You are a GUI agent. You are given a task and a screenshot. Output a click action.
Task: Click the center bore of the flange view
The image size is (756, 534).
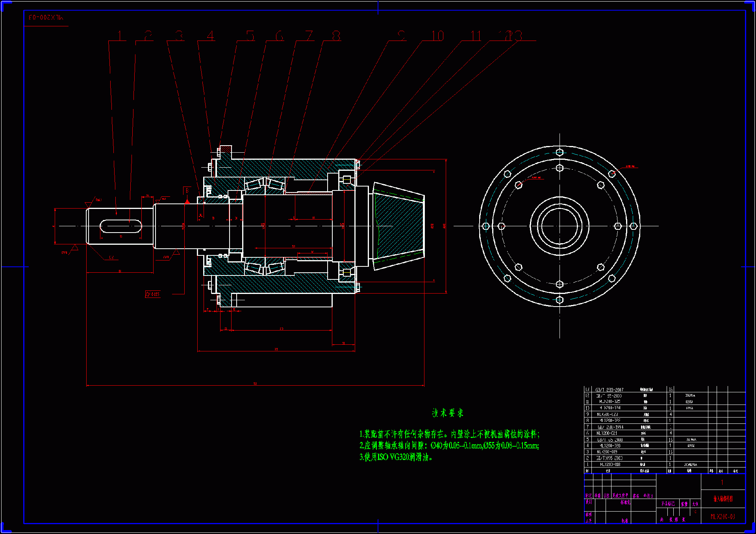tap(559, 226)
